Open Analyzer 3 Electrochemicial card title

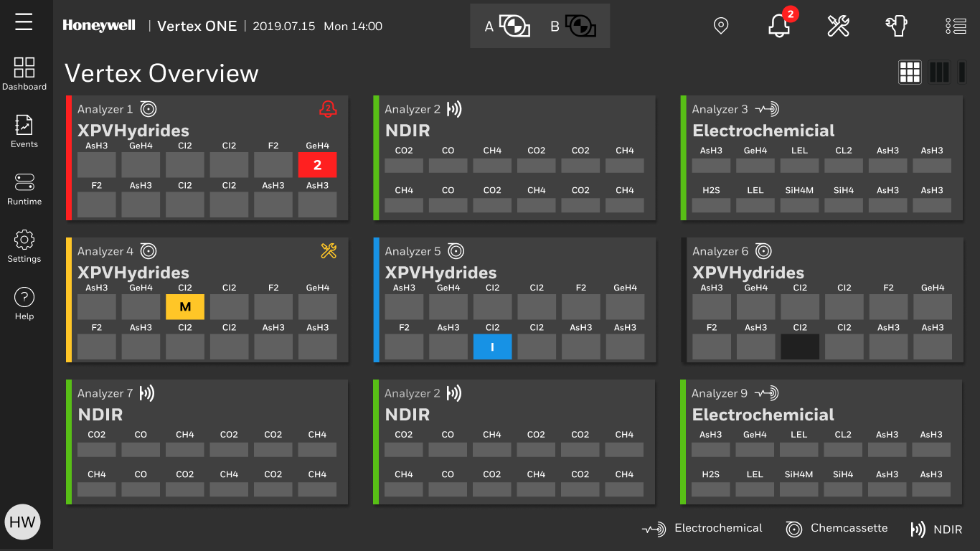pos(763,131)
